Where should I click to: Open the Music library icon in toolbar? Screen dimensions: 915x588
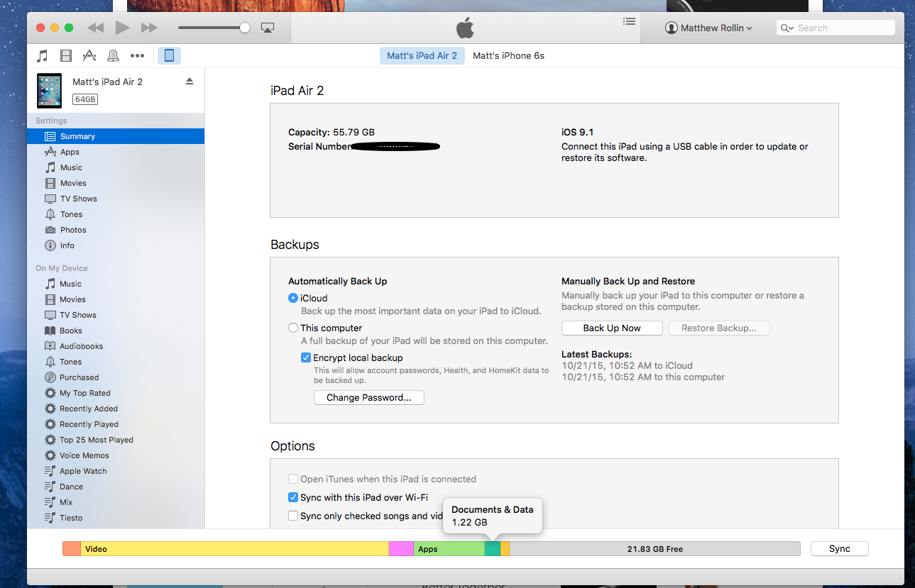43,55
